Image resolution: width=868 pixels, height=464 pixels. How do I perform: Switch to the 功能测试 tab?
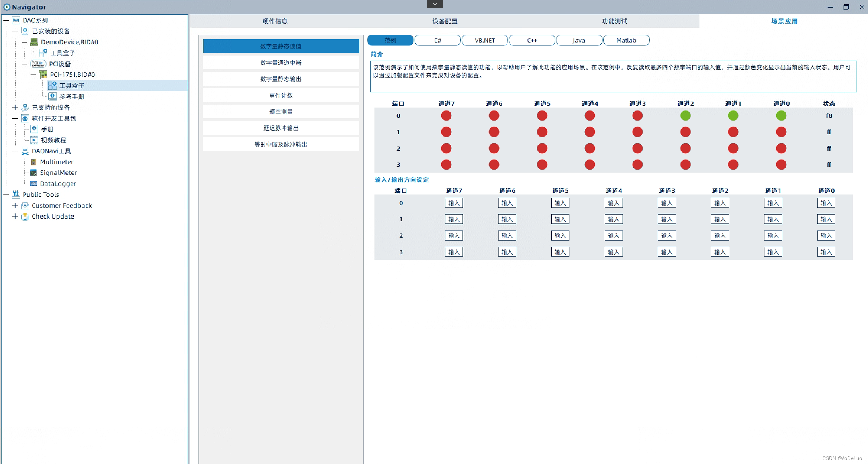(x=615, y=21)
